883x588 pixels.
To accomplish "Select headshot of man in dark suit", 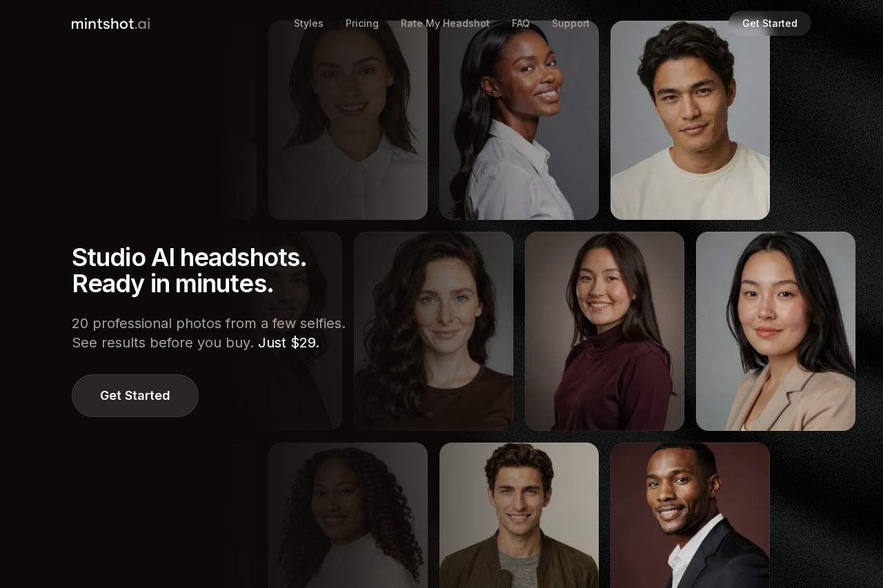I will click(690, 515).
